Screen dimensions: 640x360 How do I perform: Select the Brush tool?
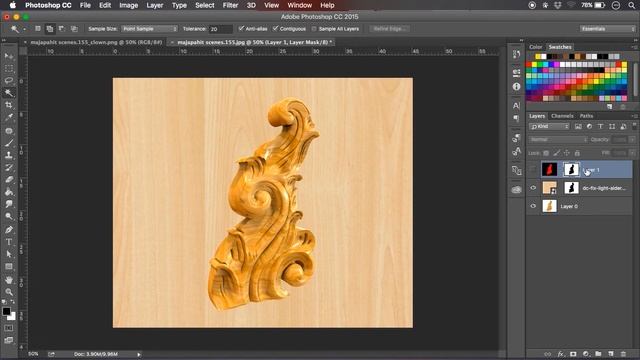[x=9, y=143]
